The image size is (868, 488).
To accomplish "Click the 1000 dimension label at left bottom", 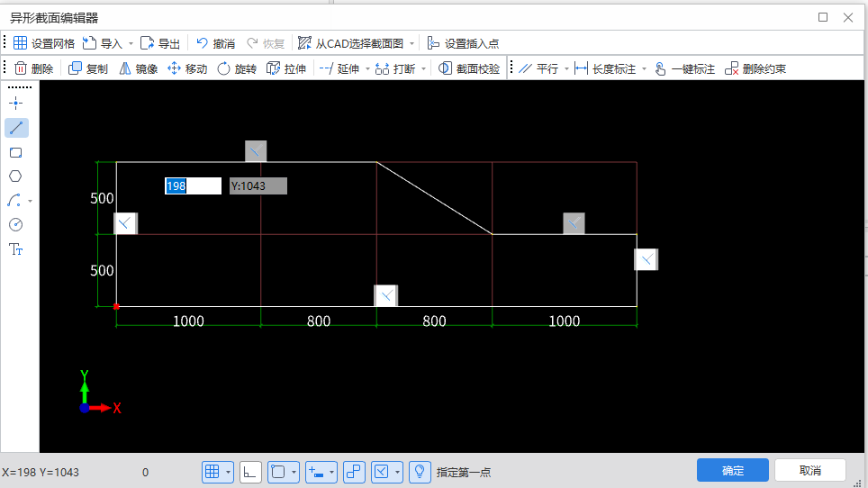I will pyautogui.click(x=188, y=321).
